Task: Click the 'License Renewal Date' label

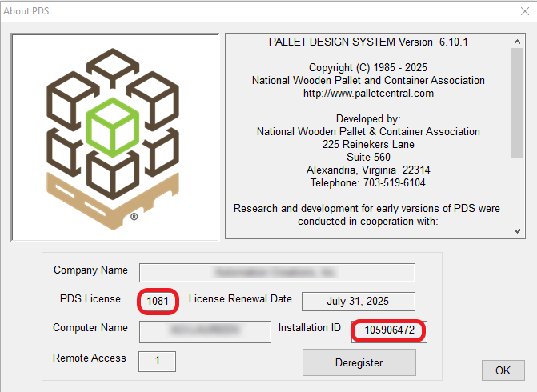Action: [240, 299]
